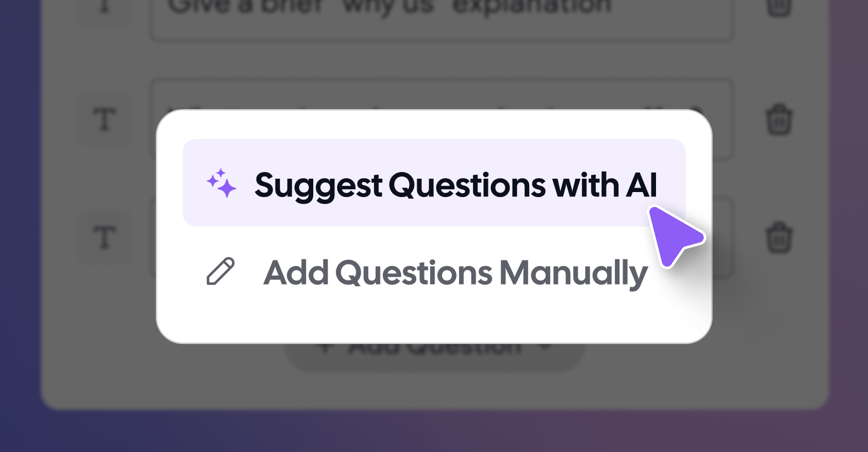Click the pencil edit icon
Image resolution: width=868 pixels, height=452 pixels.
[x=220, y=272]
